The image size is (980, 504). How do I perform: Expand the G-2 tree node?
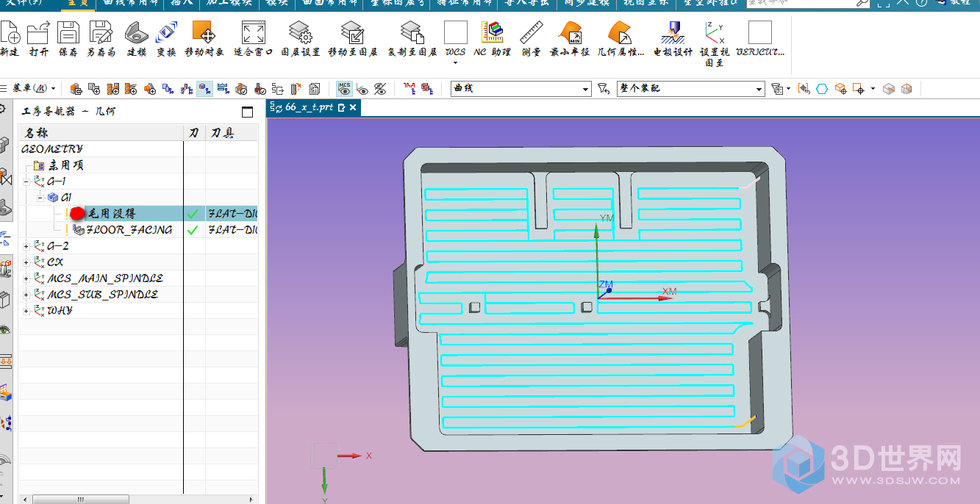click(26, 246)
